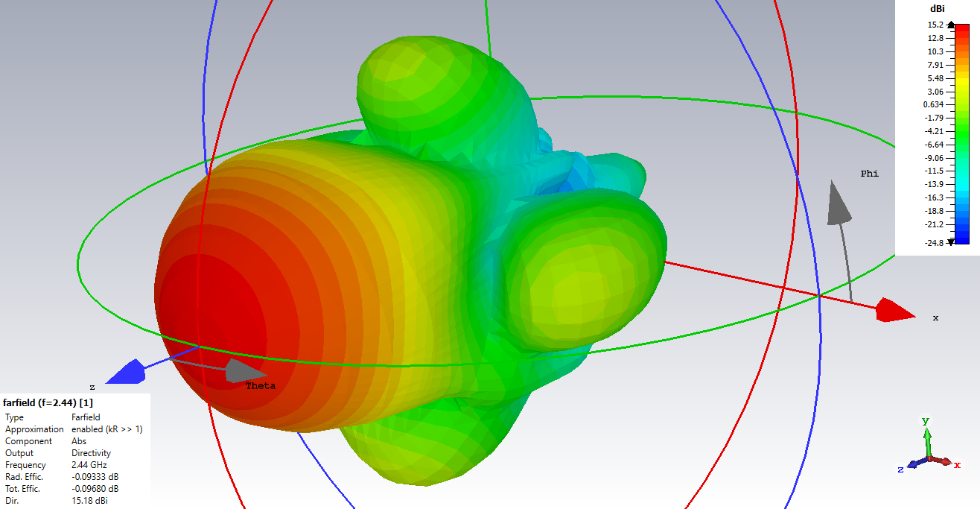Click the Phi axis label
Screen dimensions: 980x509
869,174
